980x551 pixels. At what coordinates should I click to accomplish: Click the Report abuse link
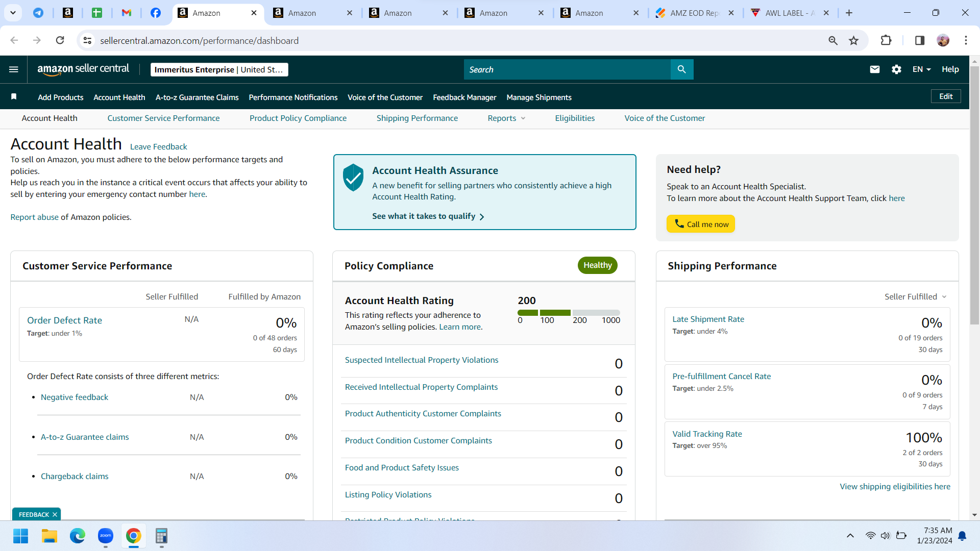pyautogui.click(x=34, y=217)
